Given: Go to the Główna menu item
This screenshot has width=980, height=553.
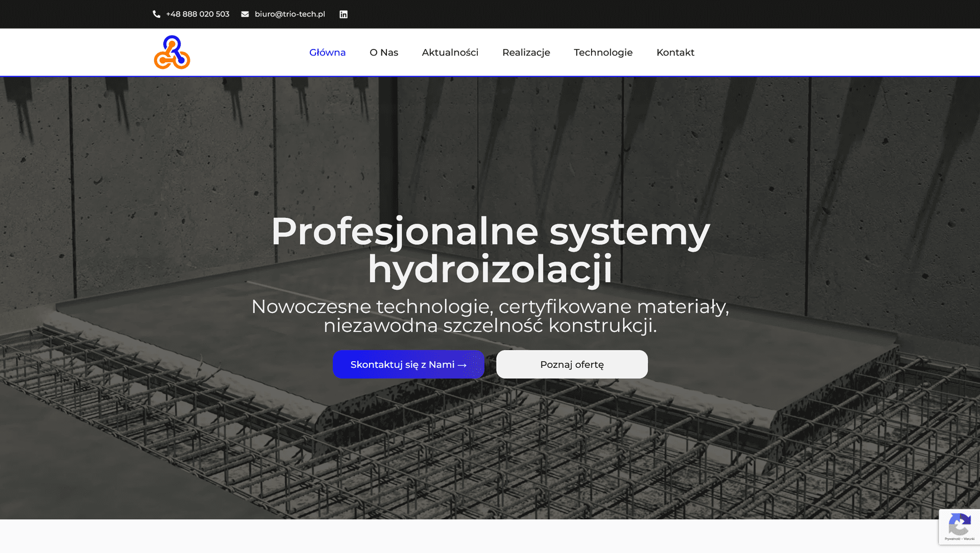Looking at the screenshot, I should point(327,53).
